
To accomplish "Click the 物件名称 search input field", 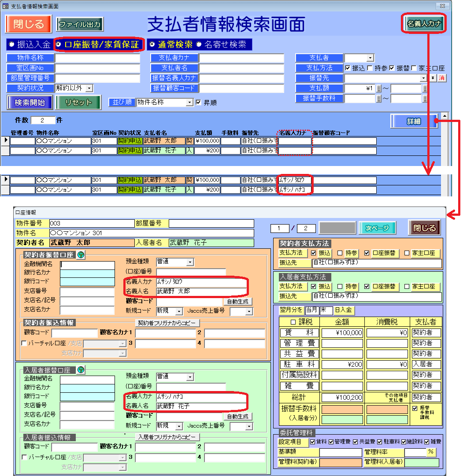I will pyautogui.click(x=97, y=58).
